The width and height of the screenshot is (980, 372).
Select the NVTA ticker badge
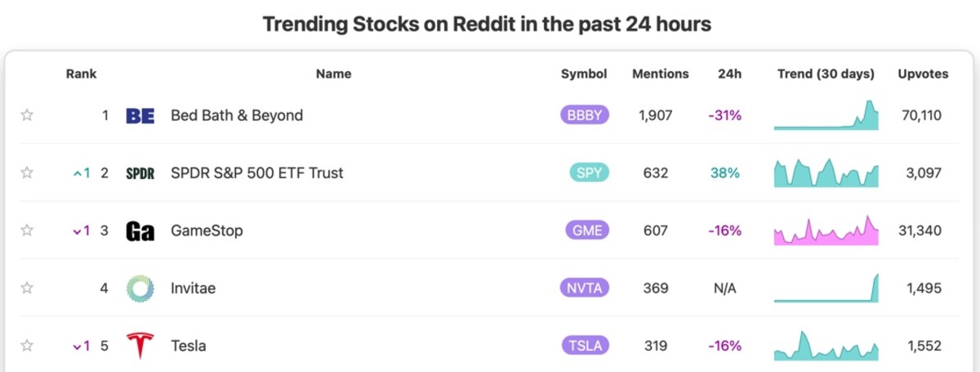click(x=585, y=288)
